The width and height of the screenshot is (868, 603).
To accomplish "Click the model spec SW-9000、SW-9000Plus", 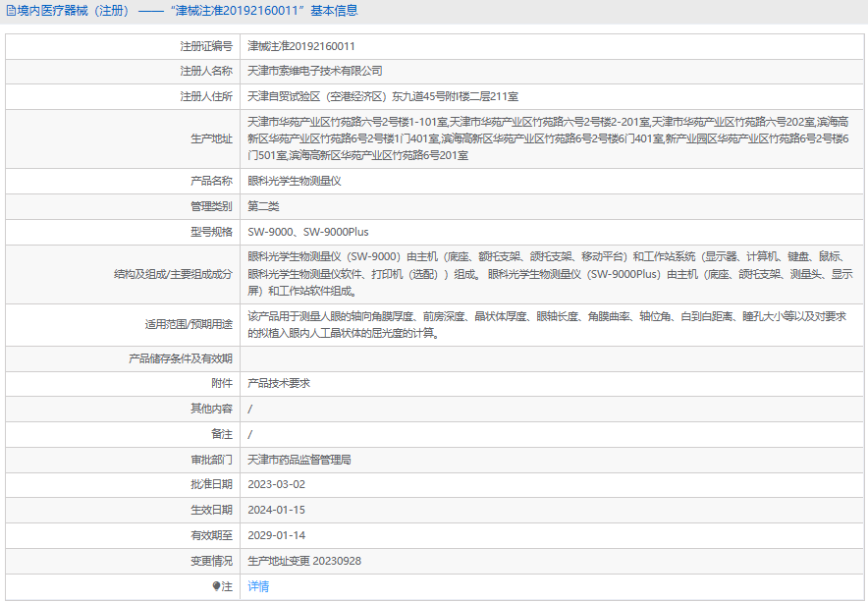I will (x=308, y=232).
